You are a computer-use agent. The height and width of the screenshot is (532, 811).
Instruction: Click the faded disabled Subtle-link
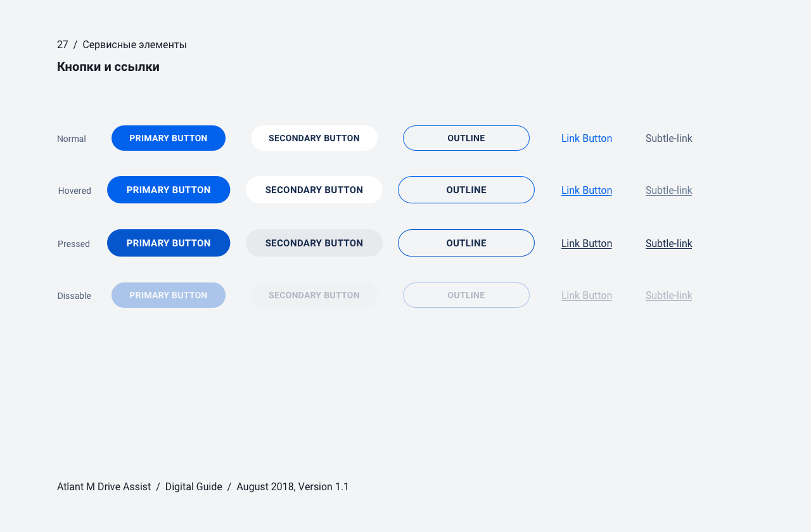click(669, 295)
